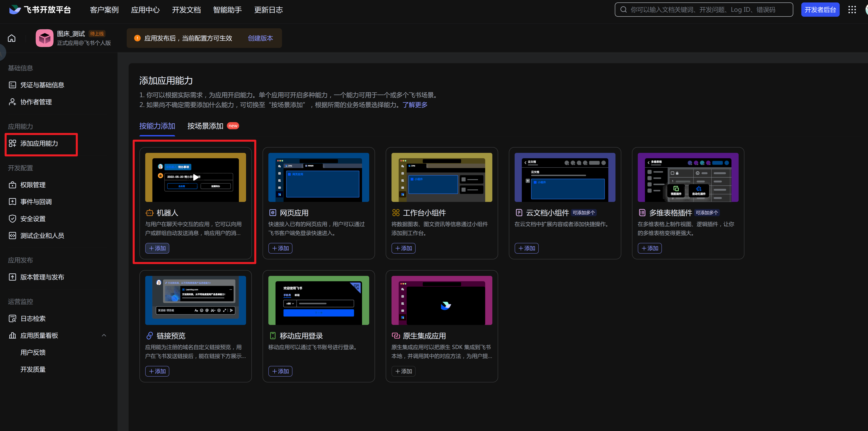Click the robot icon beside 机器人
This screenshot has height=431, width=868.
pos(149,212)
